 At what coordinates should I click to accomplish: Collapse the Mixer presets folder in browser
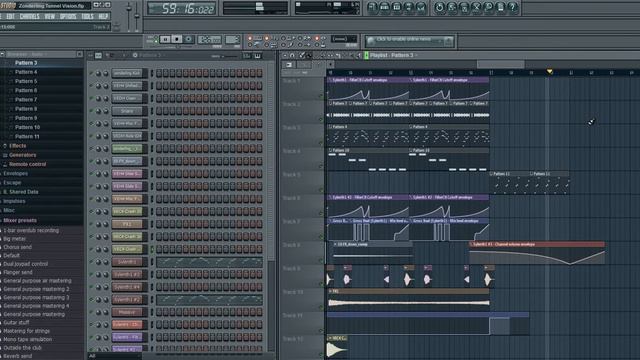(x=20, y=220)
